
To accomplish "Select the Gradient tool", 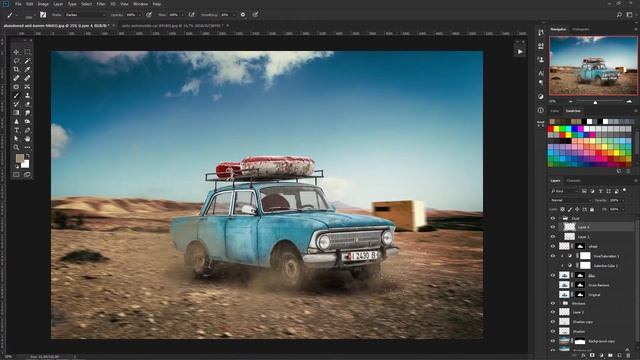I will click(x=16, y=113).
